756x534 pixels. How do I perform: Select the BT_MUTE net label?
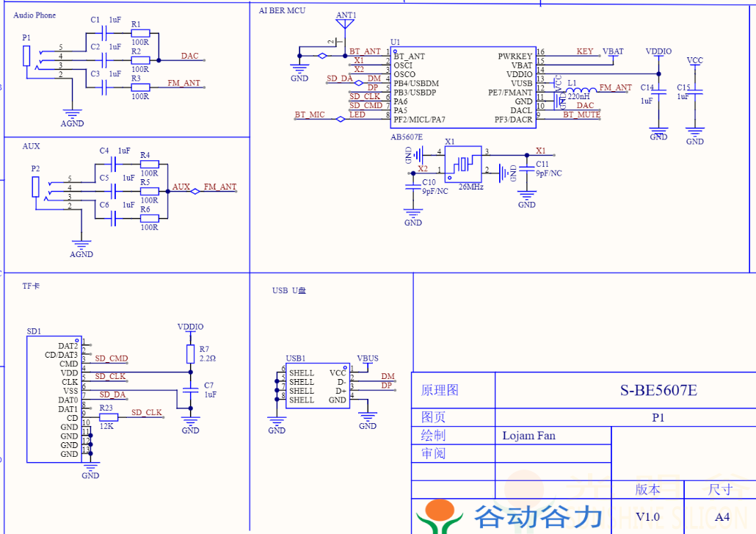[x=581, y=115]
